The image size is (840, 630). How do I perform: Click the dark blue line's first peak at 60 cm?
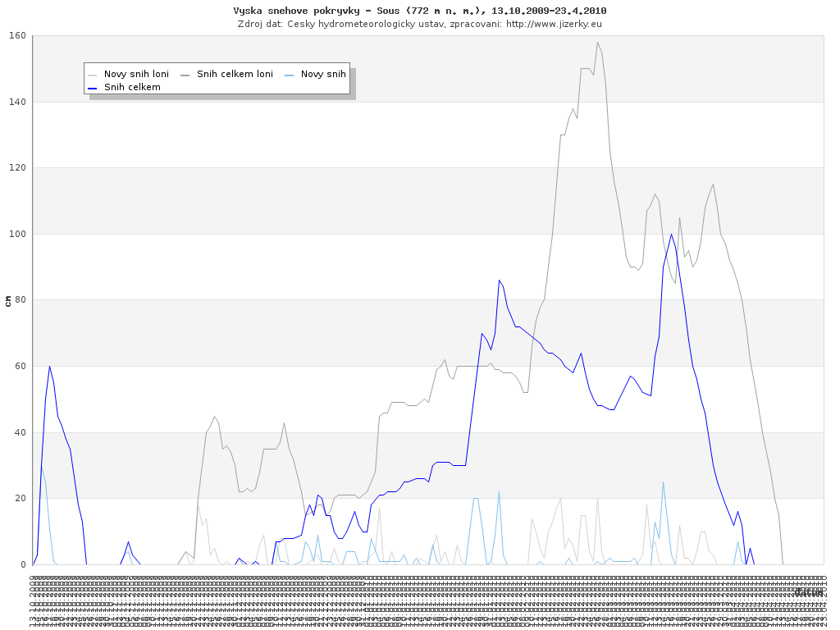(49, 367)
